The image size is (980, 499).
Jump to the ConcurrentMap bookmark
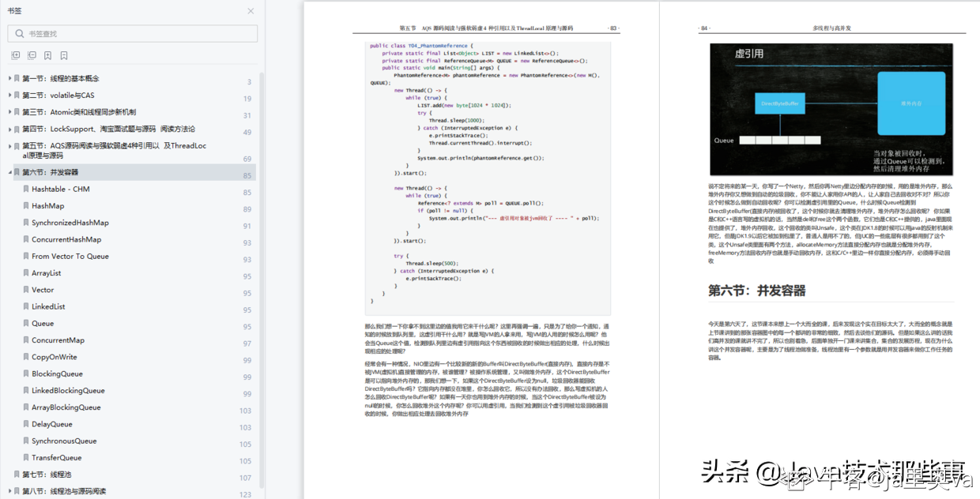[58, 340]
